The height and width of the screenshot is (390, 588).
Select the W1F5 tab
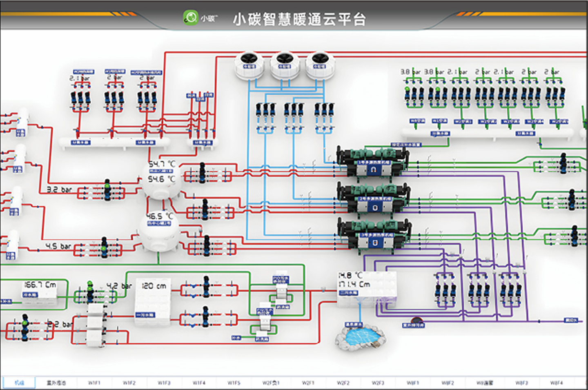[x=234, y=383]
